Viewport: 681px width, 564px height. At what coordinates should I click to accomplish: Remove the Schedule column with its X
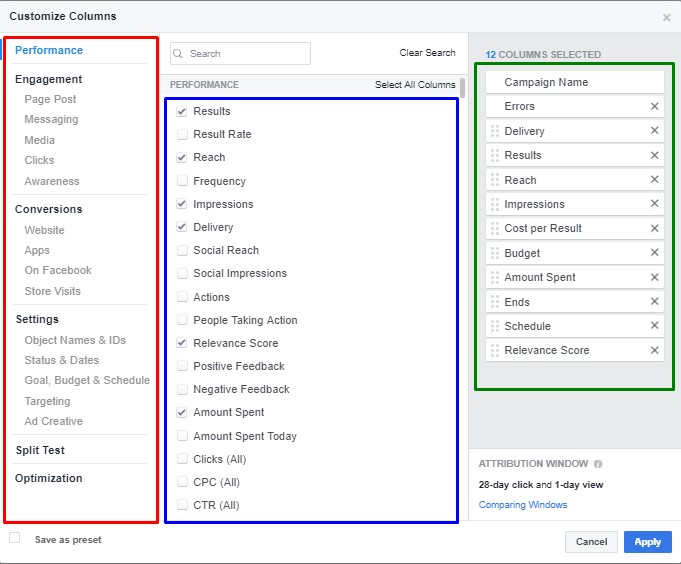(x=655, y=325)
